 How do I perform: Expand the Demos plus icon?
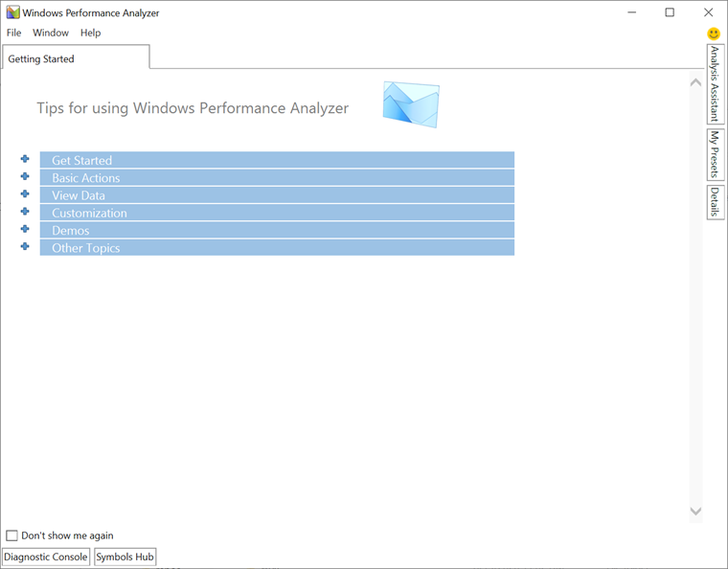[25, 229]
